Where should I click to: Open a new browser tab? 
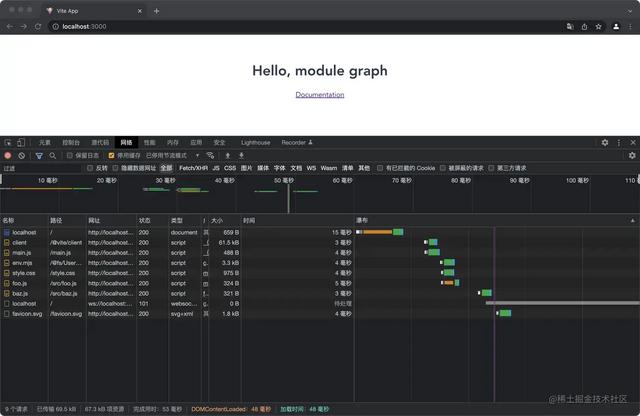[157, 11]
